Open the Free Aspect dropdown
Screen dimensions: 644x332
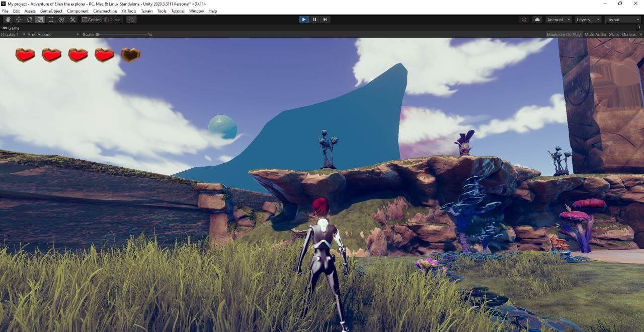pyautogui.click(x=53, y=34)
